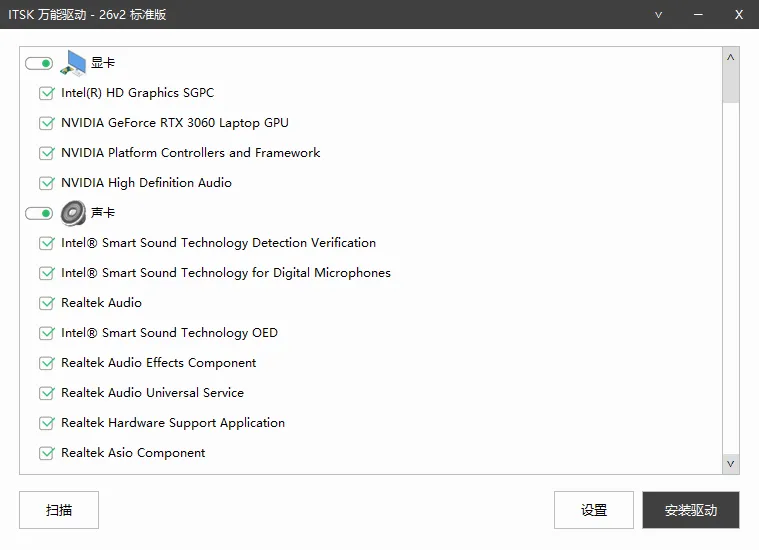759x550 pixels.
Task: Click the driver list scrollbar thumb
Action: 730,84
